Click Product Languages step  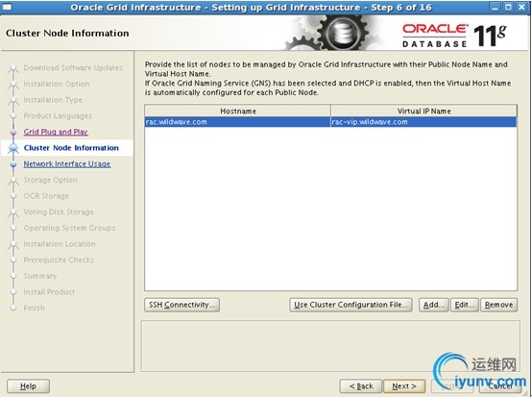[58, 115]
